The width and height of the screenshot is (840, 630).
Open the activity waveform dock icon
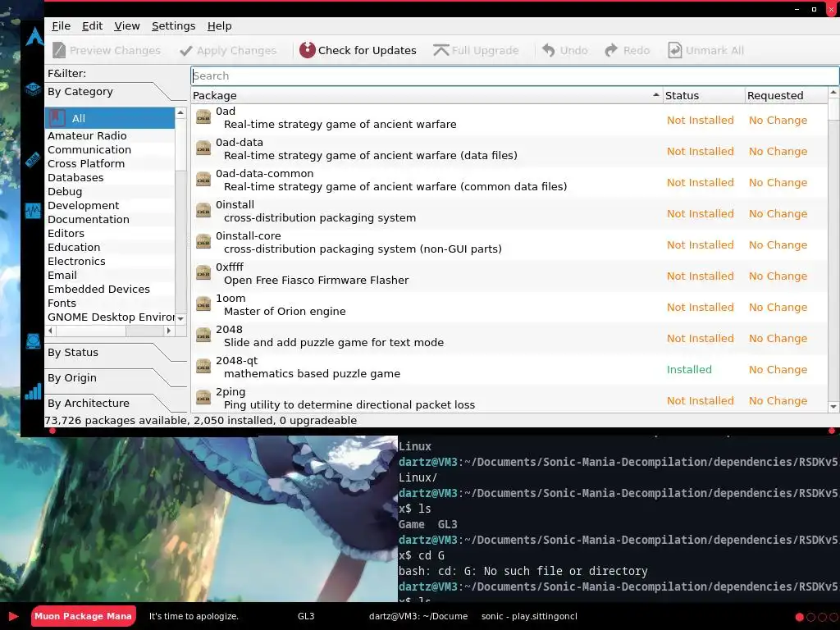[33, 211]
